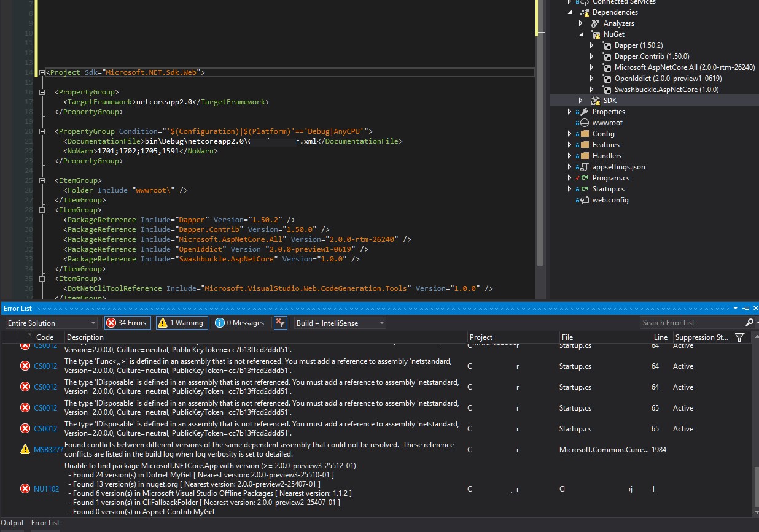759x532 pixels.
Task: Click the error list filter funnel icon
Action: tap(739, 337)
